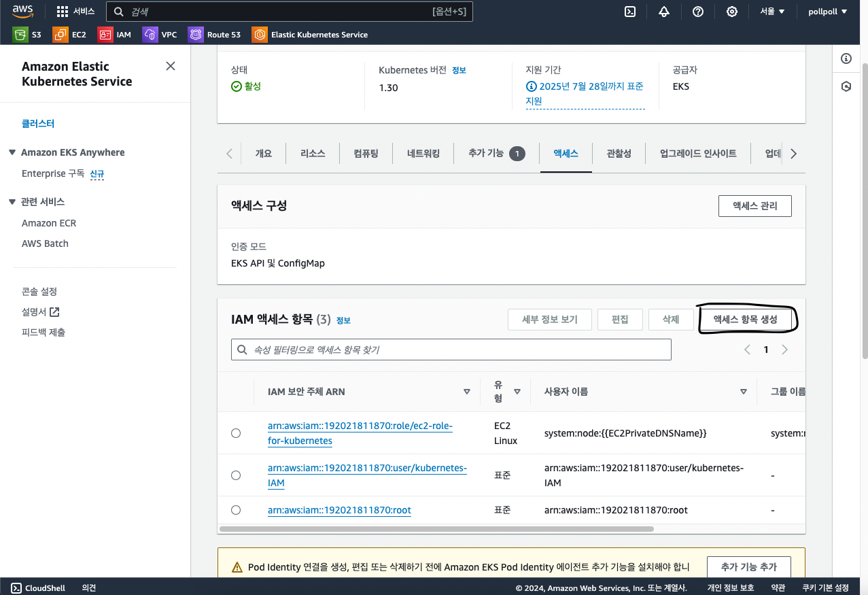Switch to 추가 기능 tab

496,154
